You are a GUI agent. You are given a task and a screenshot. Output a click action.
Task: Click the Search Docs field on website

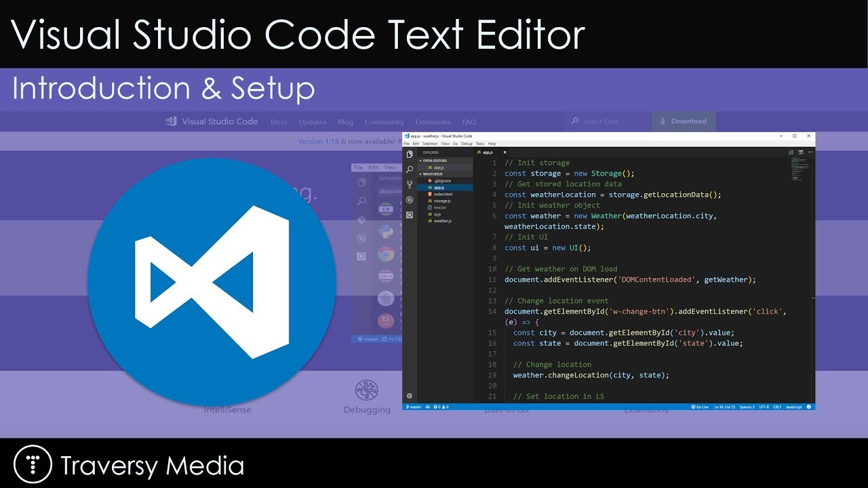point(608,121)
